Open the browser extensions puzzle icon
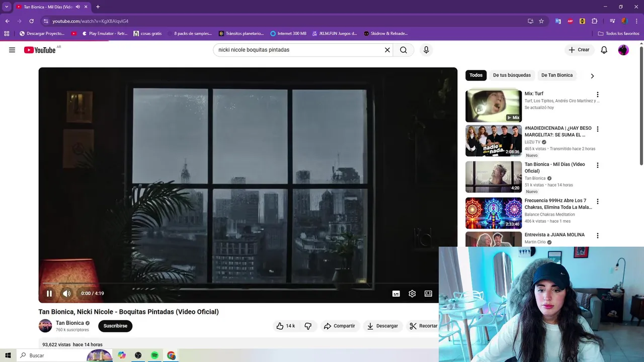Screen dimensions: 644x362 pyautogui.click(x=595, y=21)
